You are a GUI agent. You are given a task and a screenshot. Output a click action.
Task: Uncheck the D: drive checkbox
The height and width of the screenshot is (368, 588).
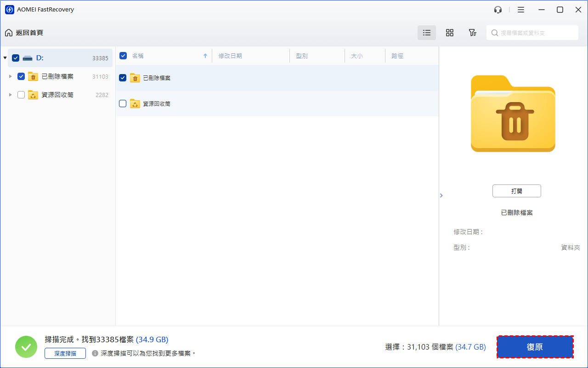(16, 58)
